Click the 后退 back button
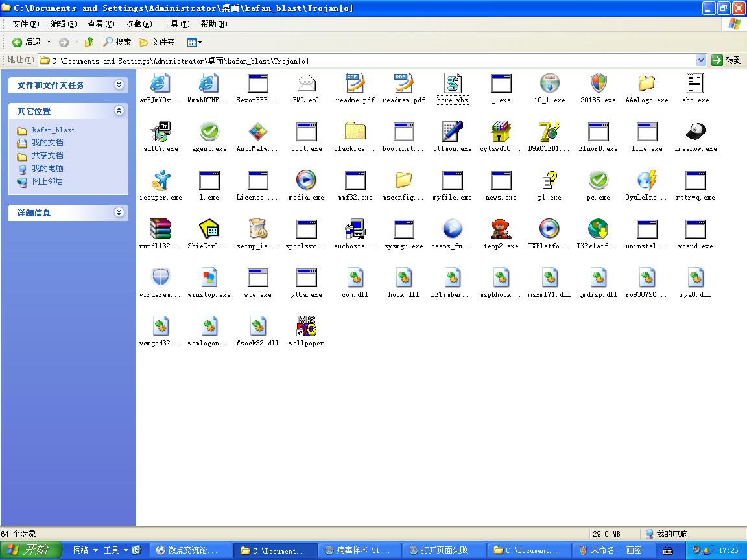Viewport: 747px width, 560px height. coord(27,42)
